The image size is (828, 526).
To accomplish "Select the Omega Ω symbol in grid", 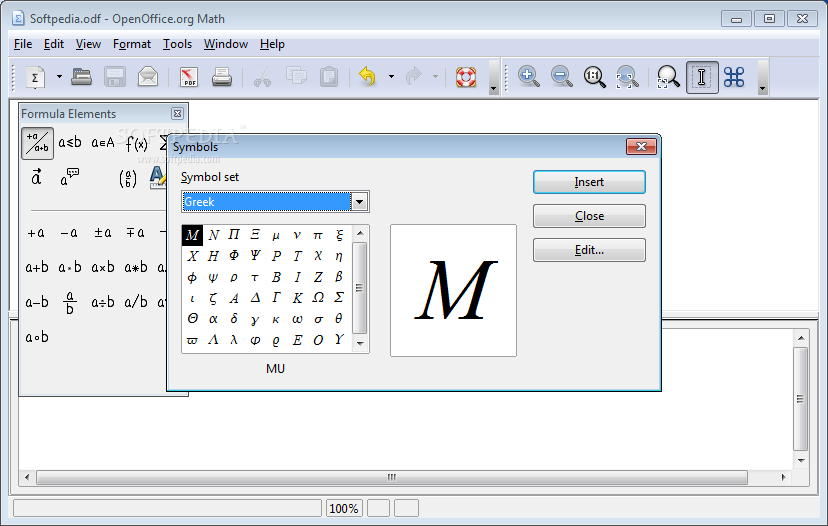I will click(x=318, y=298).
